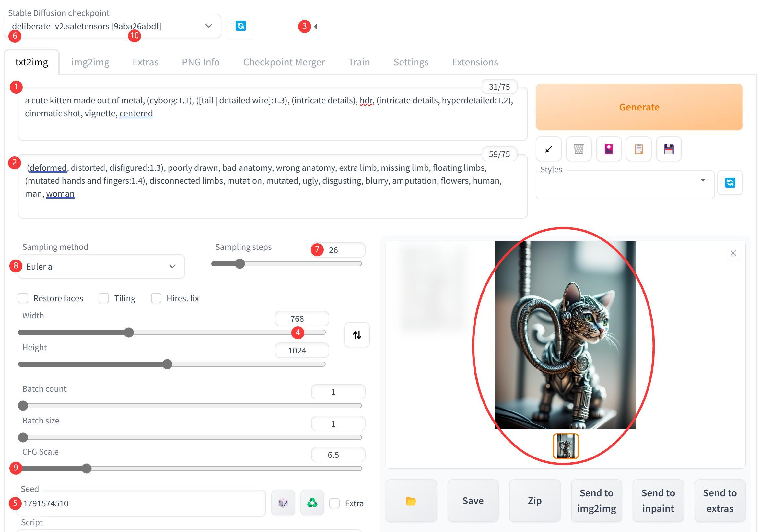Click the arrow icon to read generation parameters
Image resolution: width=760 pixels, height=532 pixels.
548,149
